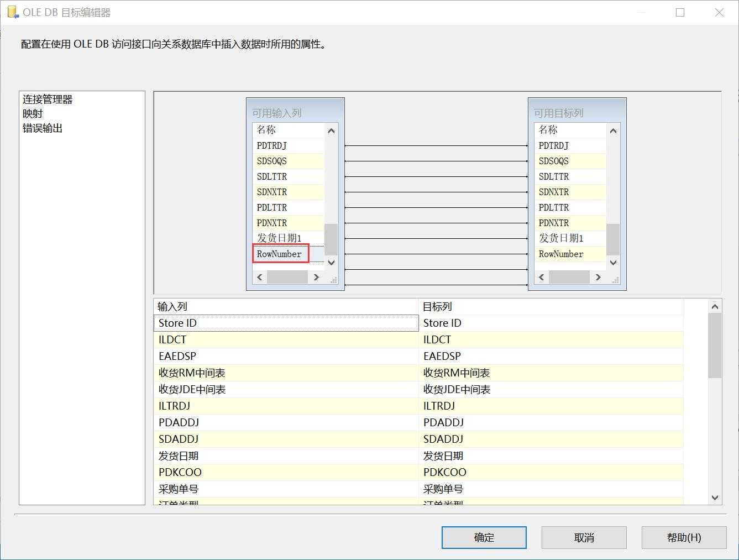Click input columns vertical scrollbar thumb
739x560 pixels.
331,239
